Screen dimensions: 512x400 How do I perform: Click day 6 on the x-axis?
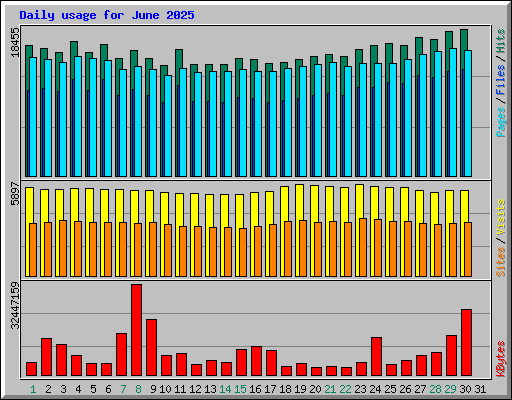108,389
